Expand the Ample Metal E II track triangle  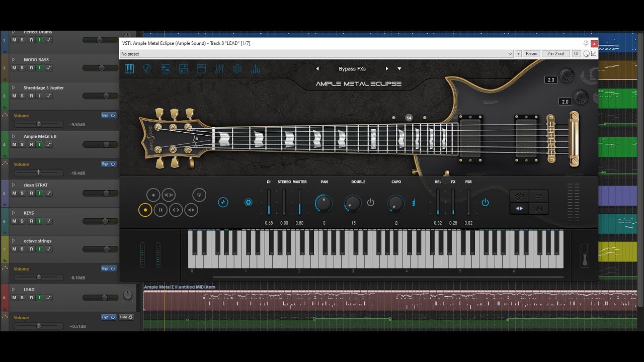14,136
